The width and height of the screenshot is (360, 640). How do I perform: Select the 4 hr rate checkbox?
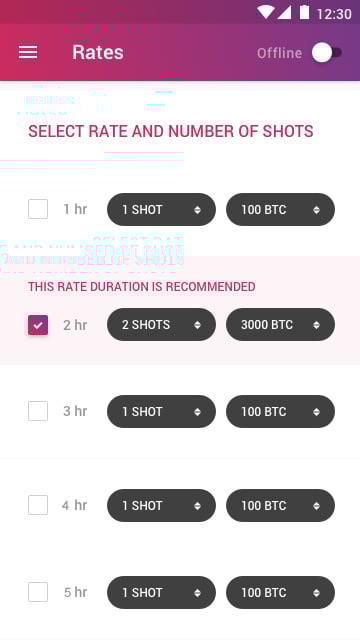tap(38, 505)
